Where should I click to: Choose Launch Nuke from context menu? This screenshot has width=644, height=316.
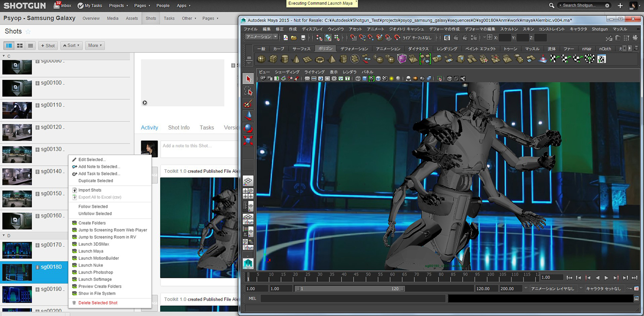(91, 265)
